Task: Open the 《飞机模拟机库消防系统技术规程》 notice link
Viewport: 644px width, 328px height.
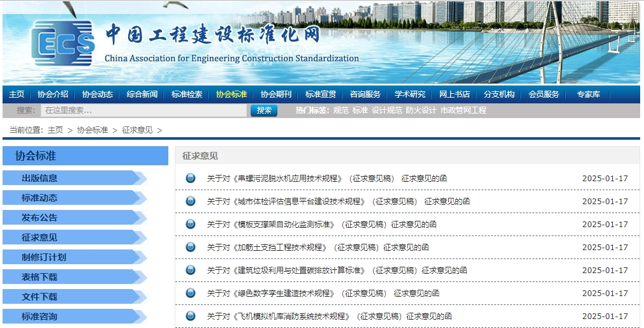Action: click(x=329, y=316)
